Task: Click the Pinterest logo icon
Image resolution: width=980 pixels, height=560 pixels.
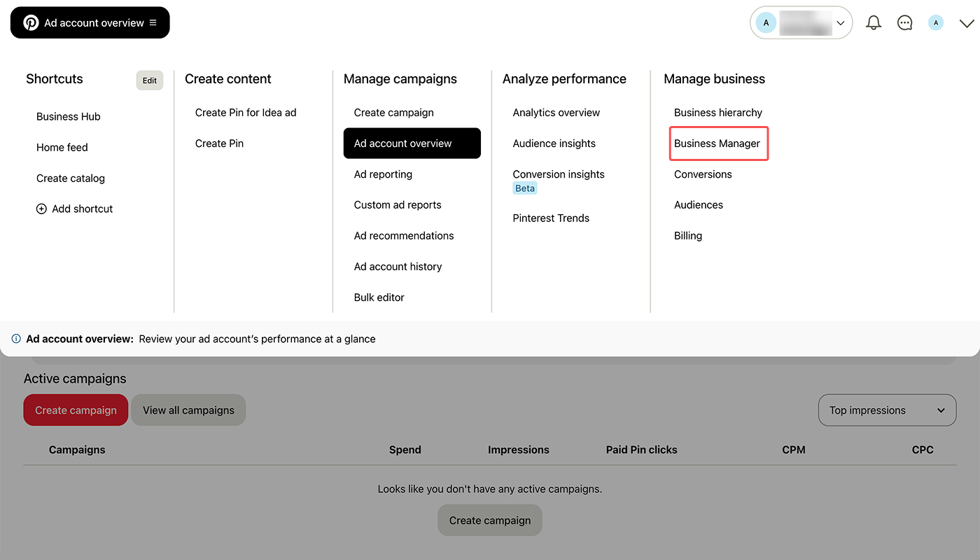Action: [31, 22]
